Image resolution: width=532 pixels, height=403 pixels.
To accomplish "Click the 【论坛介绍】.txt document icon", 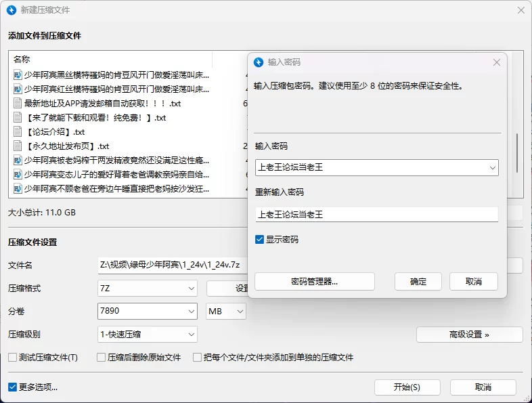I will click(x=18, y=131).
